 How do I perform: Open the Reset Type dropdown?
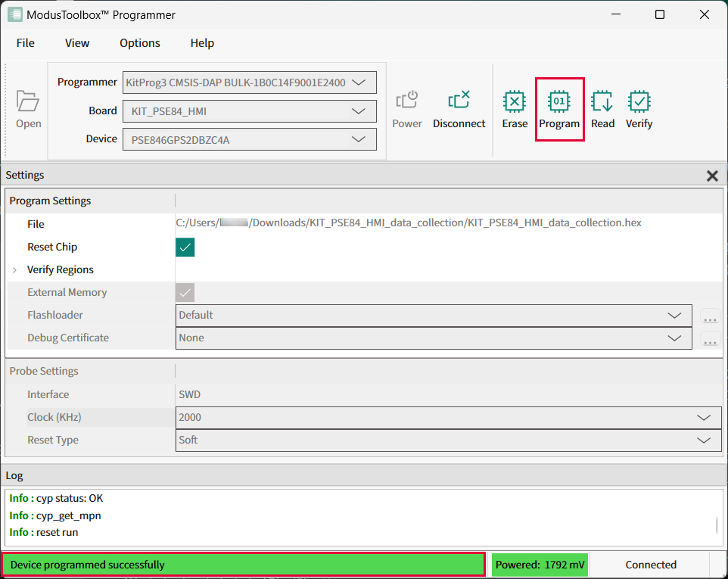[703, 440]
